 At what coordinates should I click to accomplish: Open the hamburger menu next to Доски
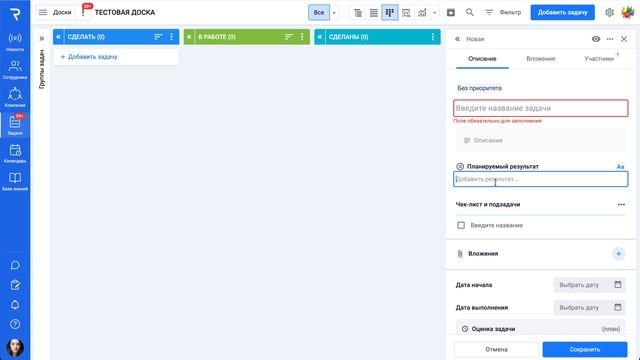tap(43, 13)
